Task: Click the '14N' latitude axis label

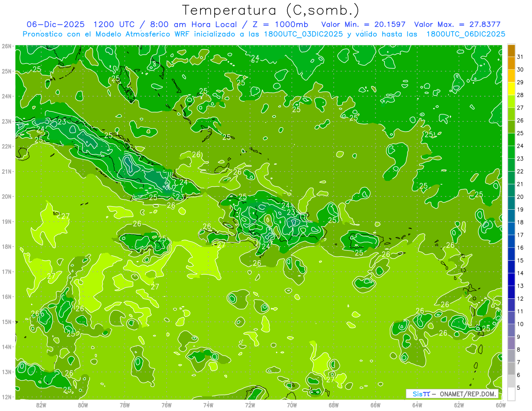Action: (x=7, y=347)
